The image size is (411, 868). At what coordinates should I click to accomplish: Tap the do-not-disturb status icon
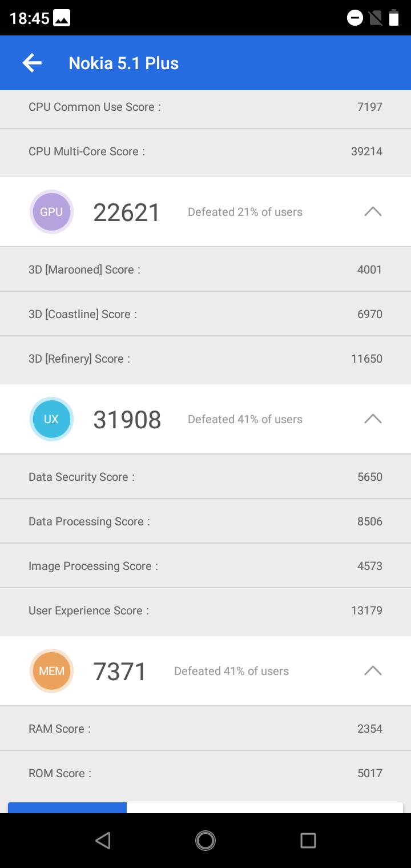pos(354,18)
